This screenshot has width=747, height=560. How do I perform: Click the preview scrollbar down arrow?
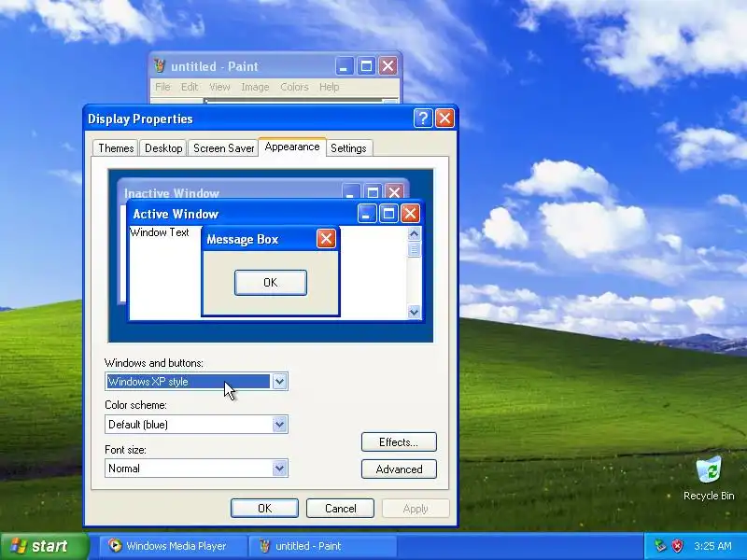click(414, 312)
